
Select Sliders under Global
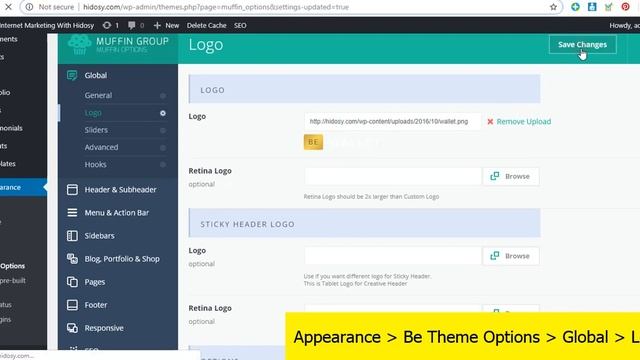click(96, 130)
